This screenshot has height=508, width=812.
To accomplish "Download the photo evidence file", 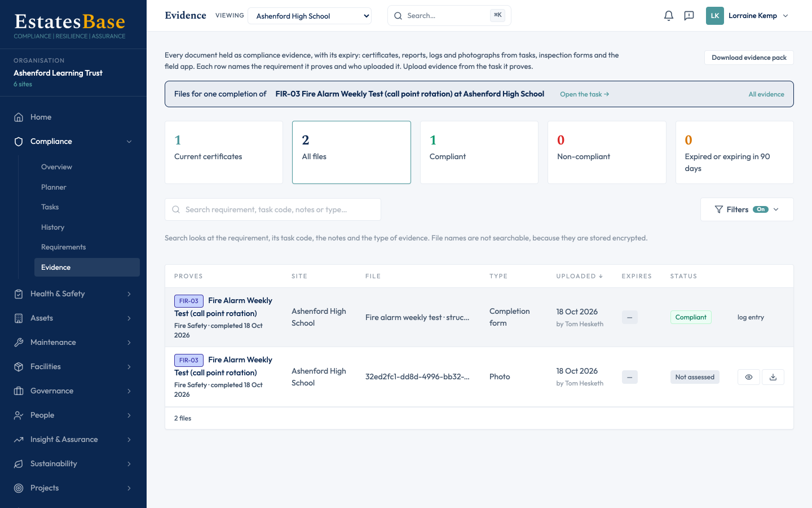I will pos(773,377).
